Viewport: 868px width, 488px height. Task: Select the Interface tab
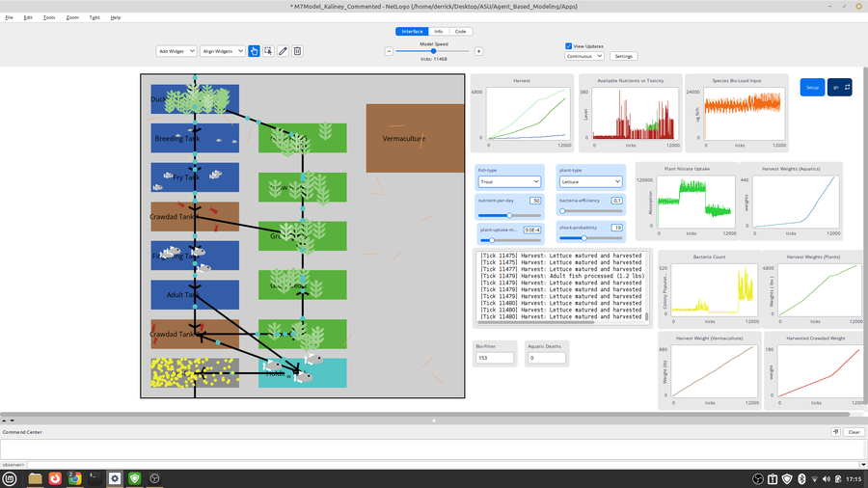(412, 32)
